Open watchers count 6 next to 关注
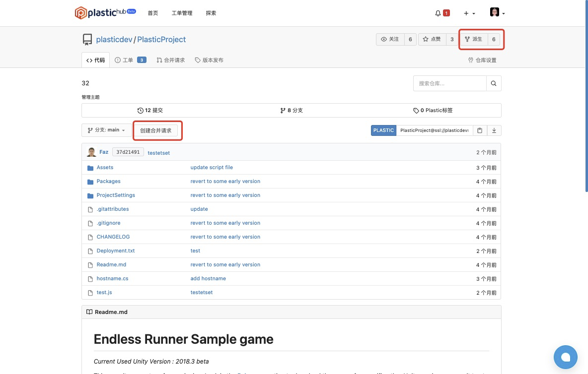The image size is (588, 374). (410, 39)
